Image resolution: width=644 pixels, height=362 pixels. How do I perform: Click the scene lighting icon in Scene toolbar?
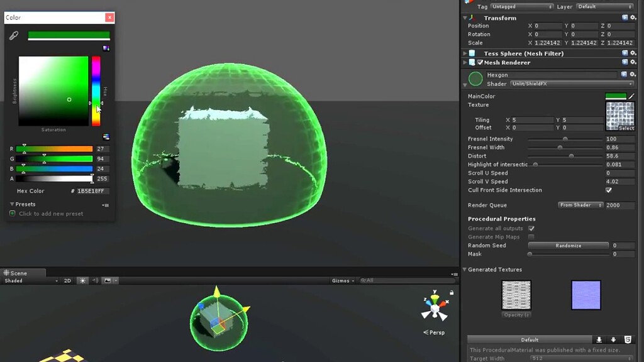coord(82,281)
